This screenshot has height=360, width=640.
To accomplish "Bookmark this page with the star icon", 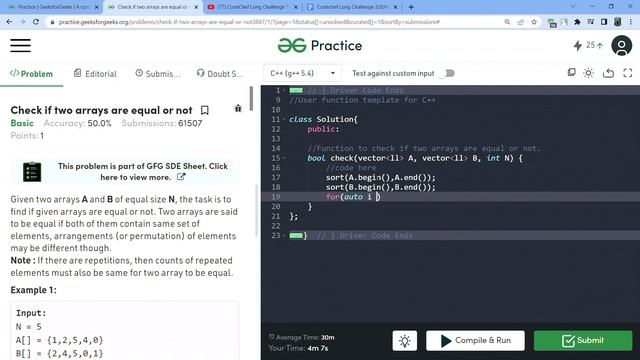I will click(x=534, y=22).
